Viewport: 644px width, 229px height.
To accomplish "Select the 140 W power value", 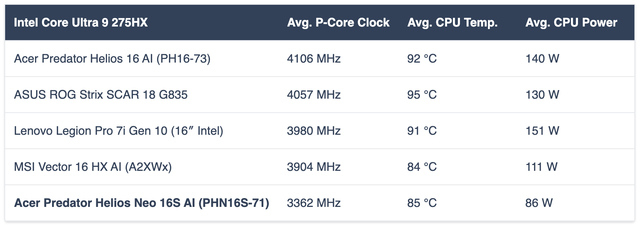I will [542, 59].
